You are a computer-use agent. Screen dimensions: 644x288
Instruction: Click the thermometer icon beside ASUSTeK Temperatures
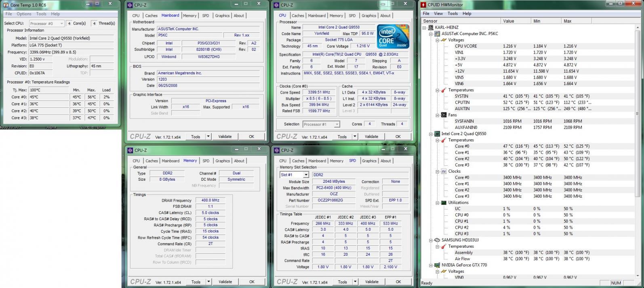coord(444,90)
